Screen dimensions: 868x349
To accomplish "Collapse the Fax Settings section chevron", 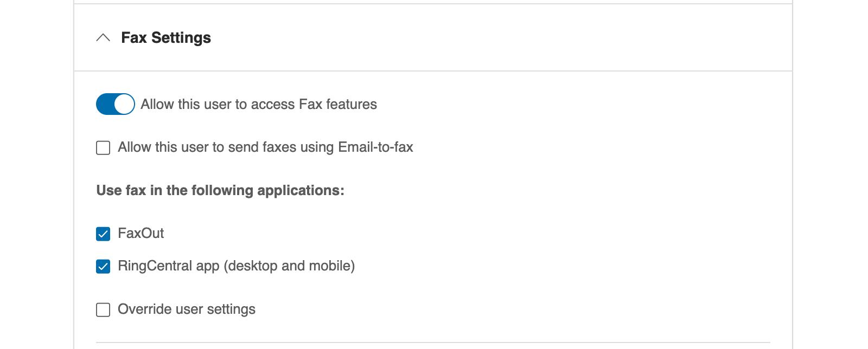I will pyautogui.click(x=103, y=38).
